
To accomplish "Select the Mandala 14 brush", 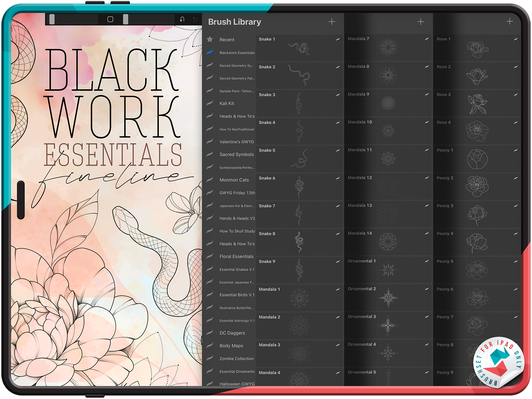I will pos(388,242).
